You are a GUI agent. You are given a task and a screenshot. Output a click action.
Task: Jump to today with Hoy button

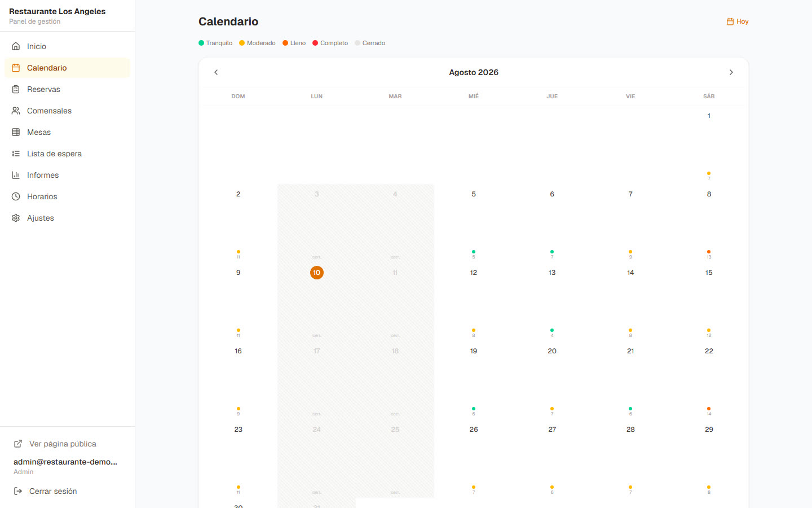pos(738,21)
